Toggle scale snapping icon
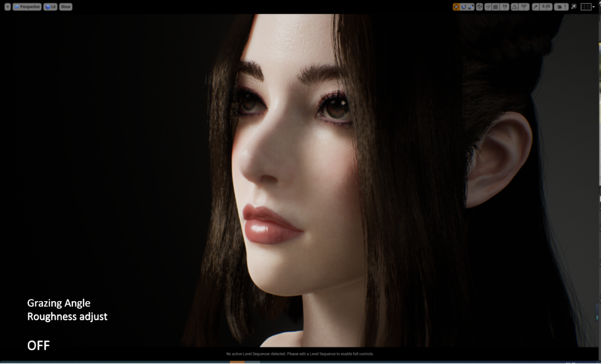This screenshot has height=364, width=601. (x=536, y=7)
